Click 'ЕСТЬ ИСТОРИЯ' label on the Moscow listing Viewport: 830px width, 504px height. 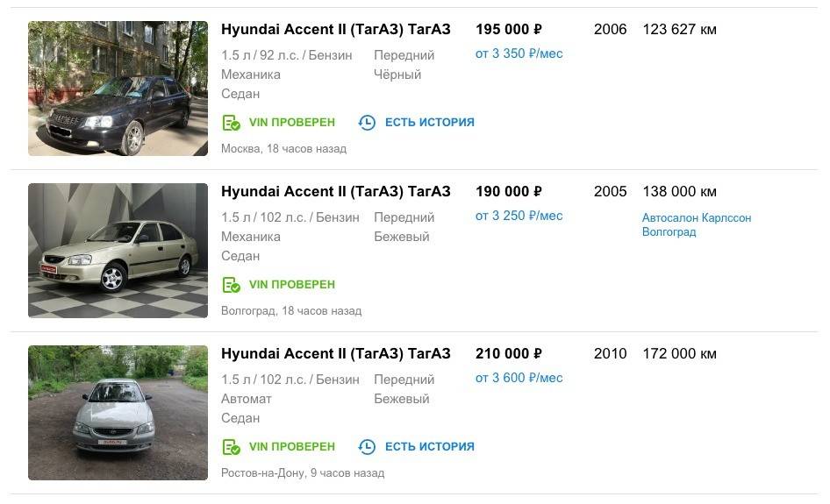tap(429, 123)
